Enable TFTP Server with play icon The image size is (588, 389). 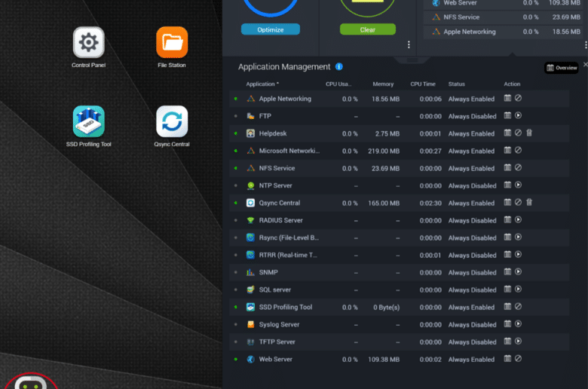pos(518,342)
